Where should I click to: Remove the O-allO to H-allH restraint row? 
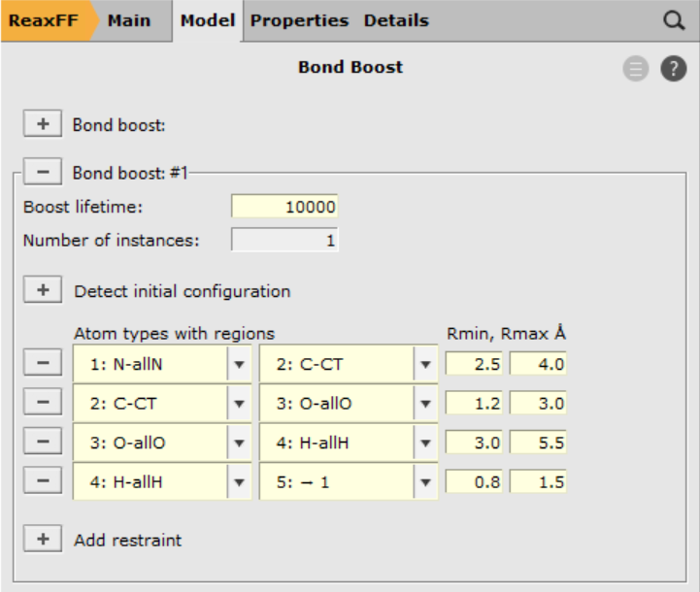coord(43,442)
